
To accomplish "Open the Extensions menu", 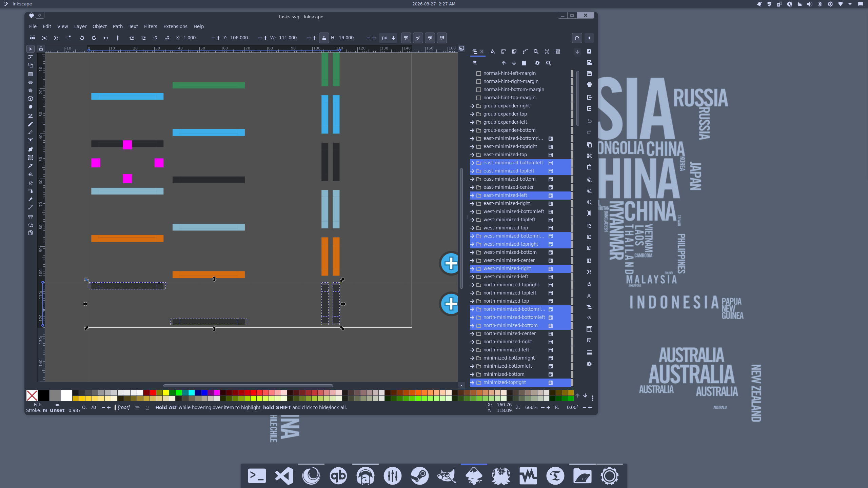I will point(175,26).
